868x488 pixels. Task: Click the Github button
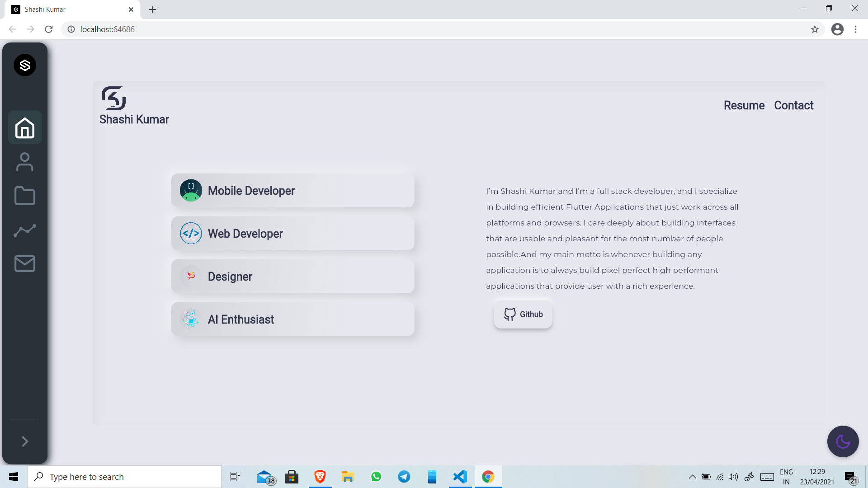coord(523,314)
